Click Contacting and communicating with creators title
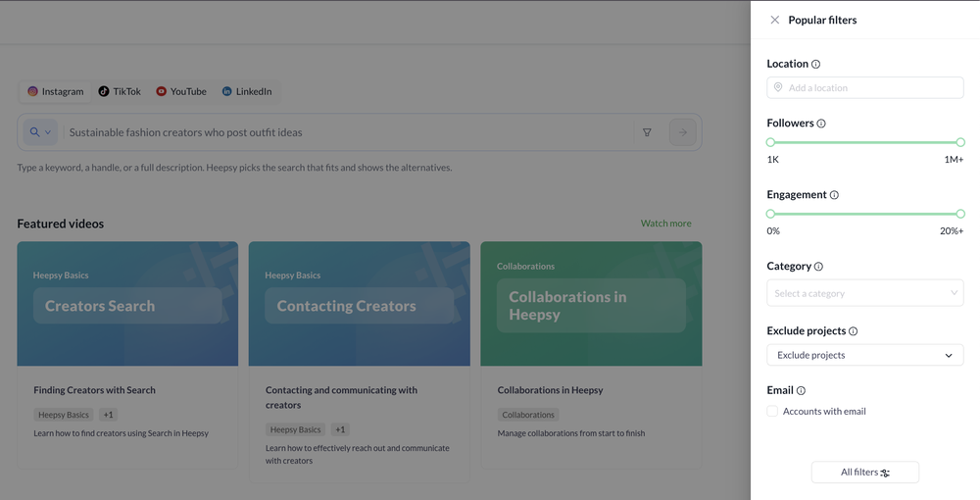This screenshot has width=980, height=500. 341,397
